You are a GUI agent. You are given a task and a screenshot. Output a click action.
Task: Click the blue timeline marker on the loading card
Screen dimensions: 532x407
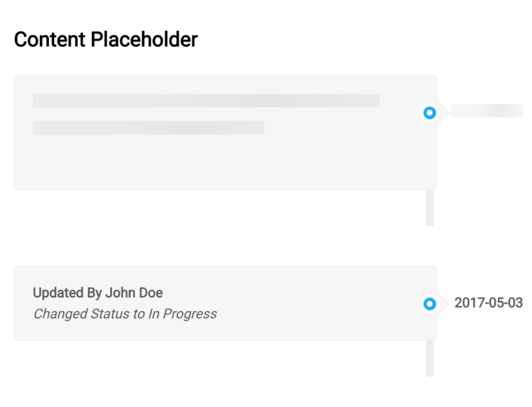(x=429, y=113)
